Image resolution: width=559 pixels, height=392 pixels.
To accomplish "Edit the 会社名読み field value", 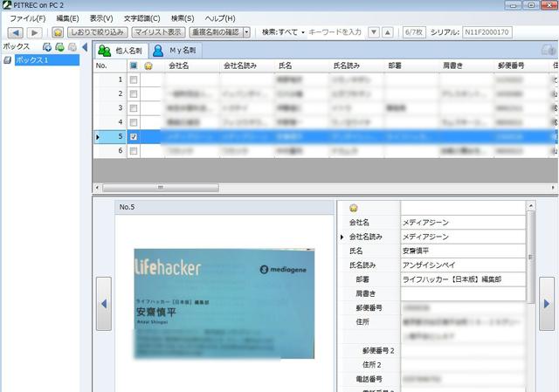I will pyautogui.click(x=463, y=237).
